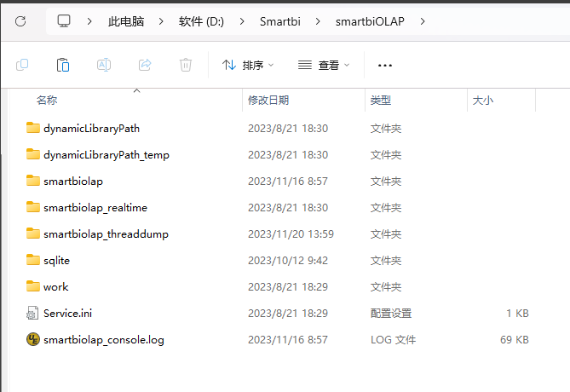The width and height of the screenshot is (570, 392).
Task: Click the dynamicLibraryPath_temp folder name
Action: [107, 155]
